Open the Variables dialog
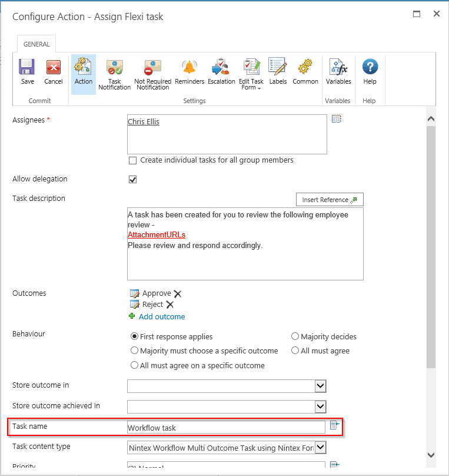449x476 pixels. point(338,72)
